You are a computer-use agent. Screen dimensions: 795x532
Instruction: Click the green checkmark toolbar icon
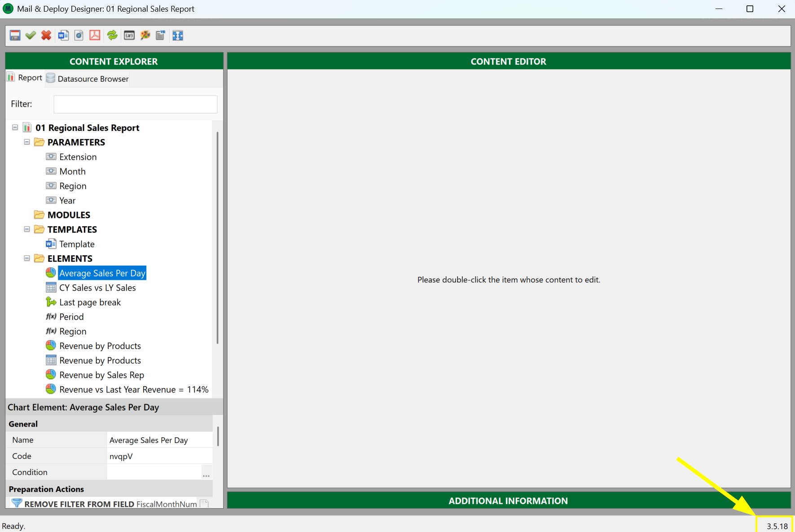(x=31, y=35)
